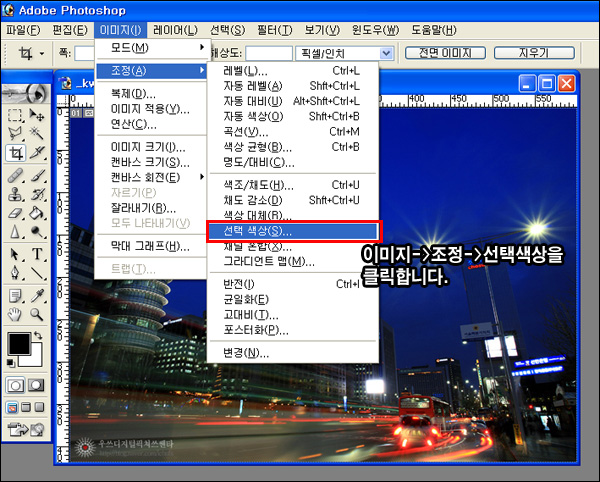Open the Crop tool preset picker arrow
This screenshot has width=600, height=482.
[42, 54]
